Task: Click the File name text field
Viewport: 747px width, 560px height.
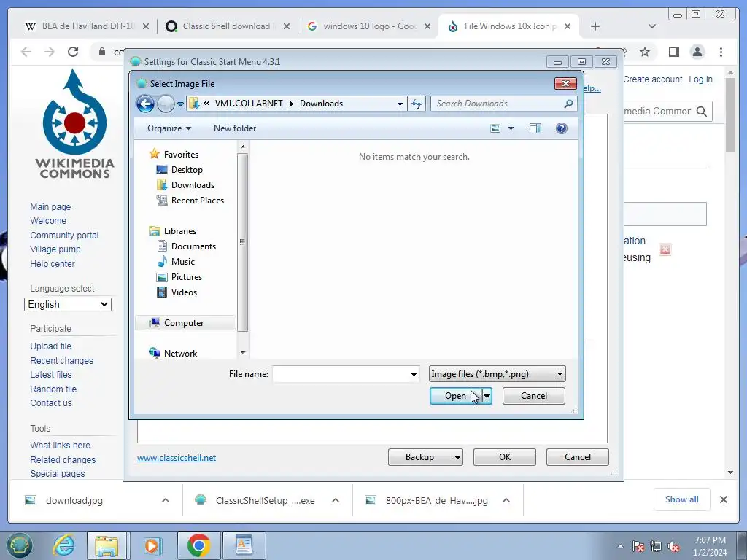Action: 341,374
